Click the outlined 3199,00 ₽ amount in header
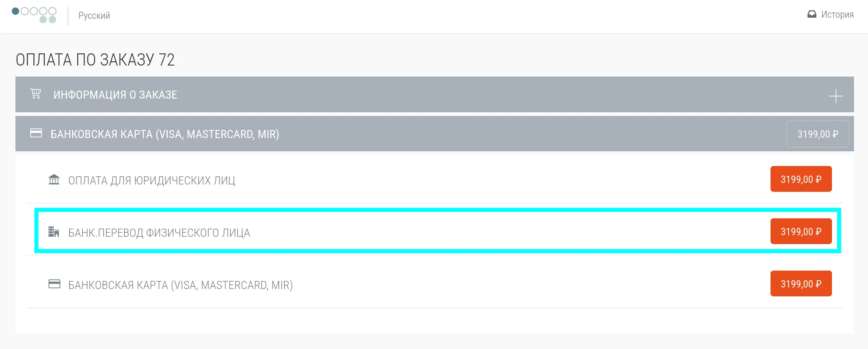Viewport: 868px width, 349px height. pyautogui.click(x=818, y=134)
